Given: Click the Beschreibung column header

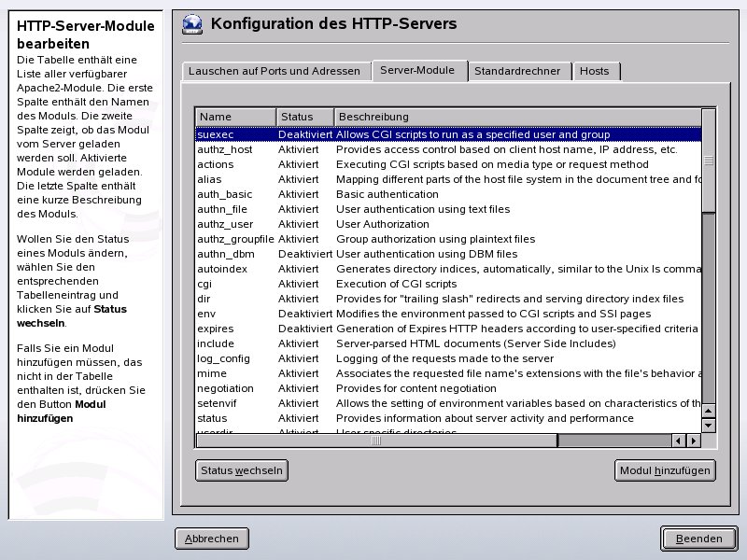Looking at the screenshot, I should (420, 117).
